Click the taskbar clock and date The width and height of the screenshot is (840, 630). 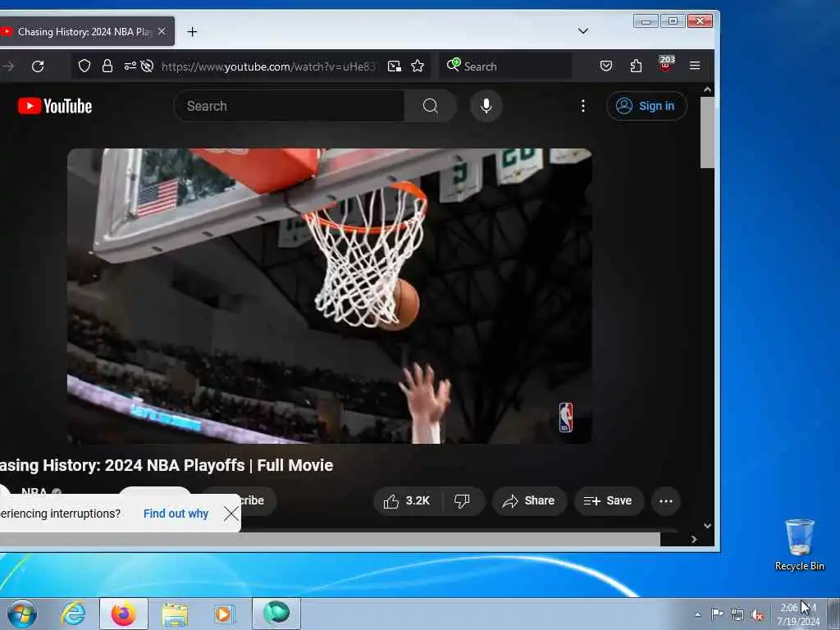(798, 614)
